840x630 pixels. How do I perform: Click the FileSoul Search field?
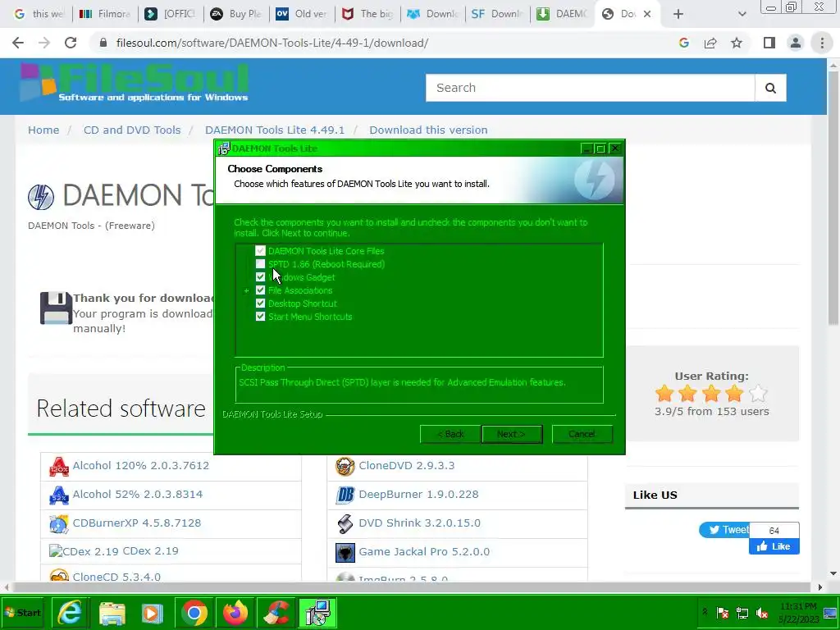(590, 88)
